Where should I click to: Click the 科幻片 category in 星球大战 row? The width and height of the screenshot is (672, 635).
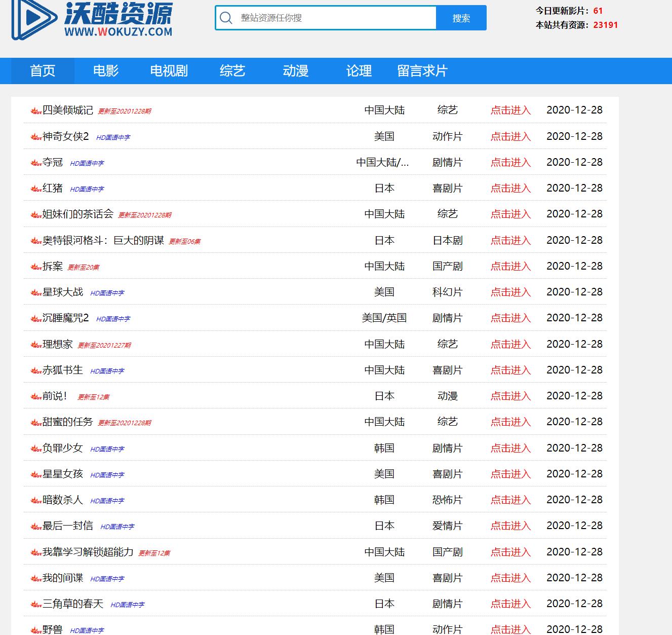pos(448,292)
